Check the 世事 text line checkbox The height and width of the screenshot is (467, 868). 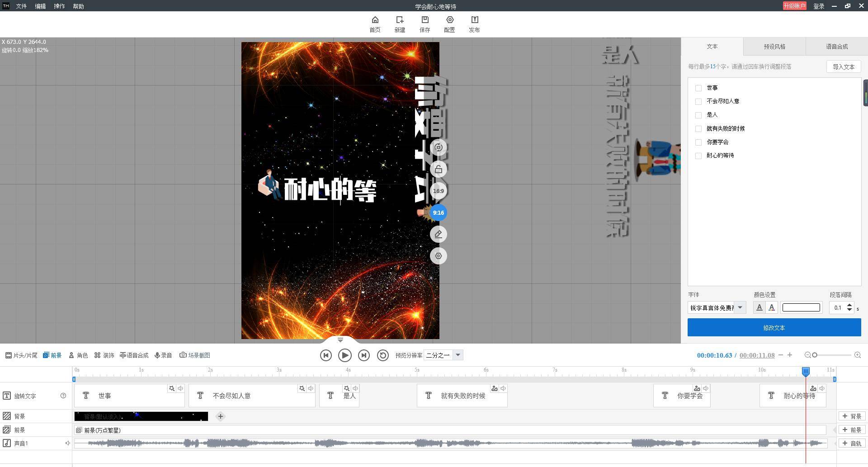pyautogui.click(x=698, y=88)
